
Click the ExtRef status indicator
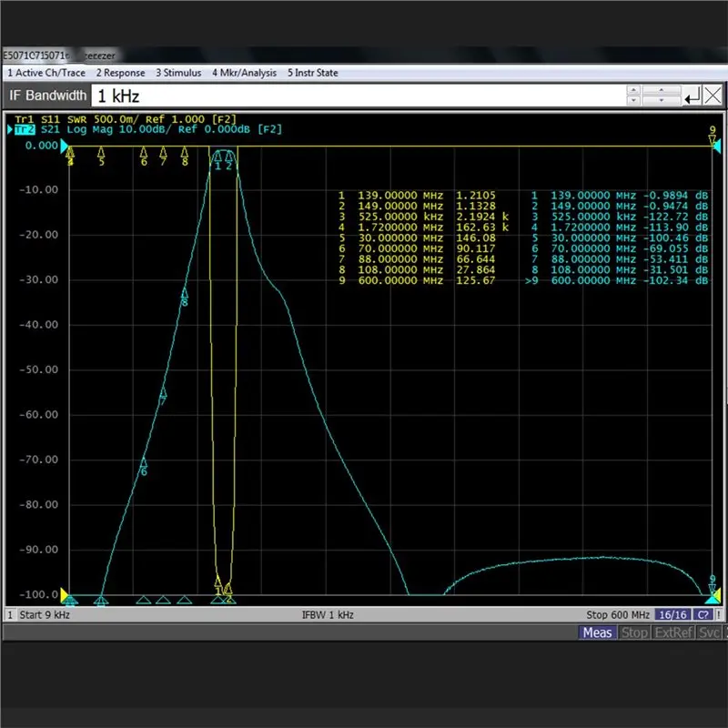click(673, 633)
